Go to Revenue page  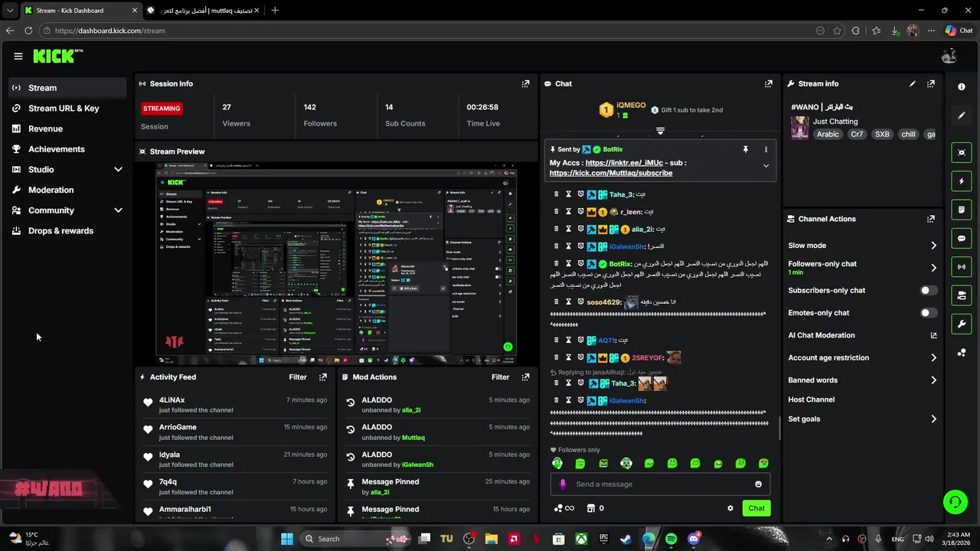click(67, 129)
